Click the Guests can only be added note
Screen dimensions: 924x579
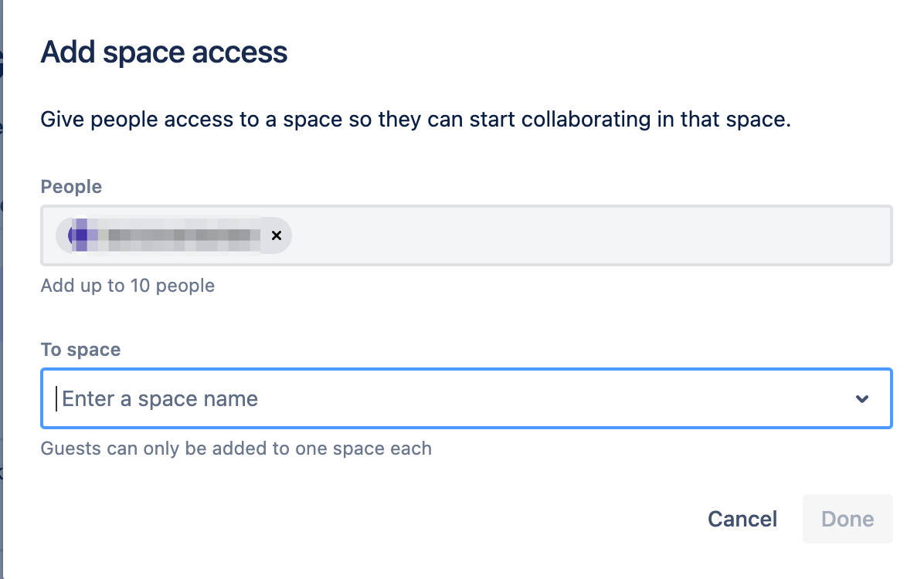click(236, 449)
